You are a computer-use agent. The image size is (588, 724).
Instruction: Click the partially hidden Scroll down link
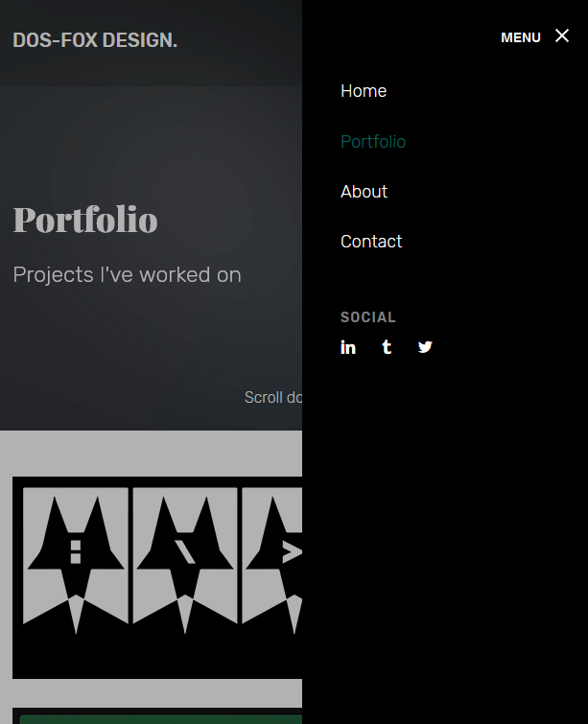click(x=273, y=397)
